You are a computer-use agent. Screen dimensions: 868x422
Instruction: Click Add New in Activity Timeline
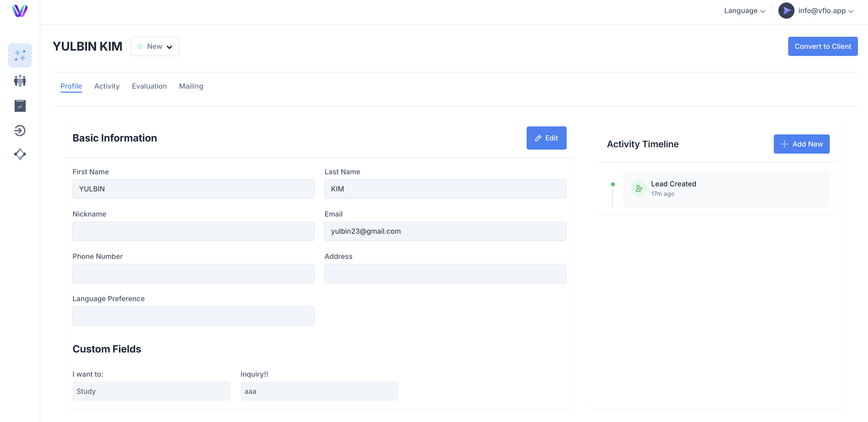[801, 144]
